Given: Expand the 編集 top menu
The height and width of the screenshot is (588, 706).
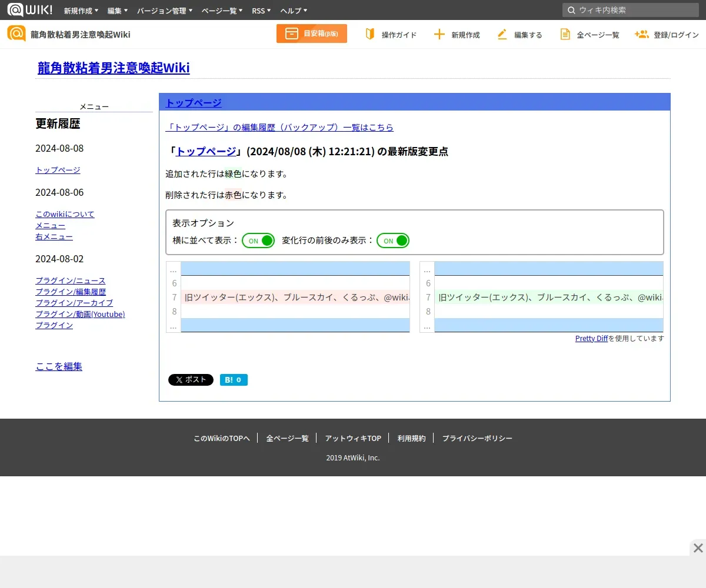Looking at the screenshot, I should point(118,11).
